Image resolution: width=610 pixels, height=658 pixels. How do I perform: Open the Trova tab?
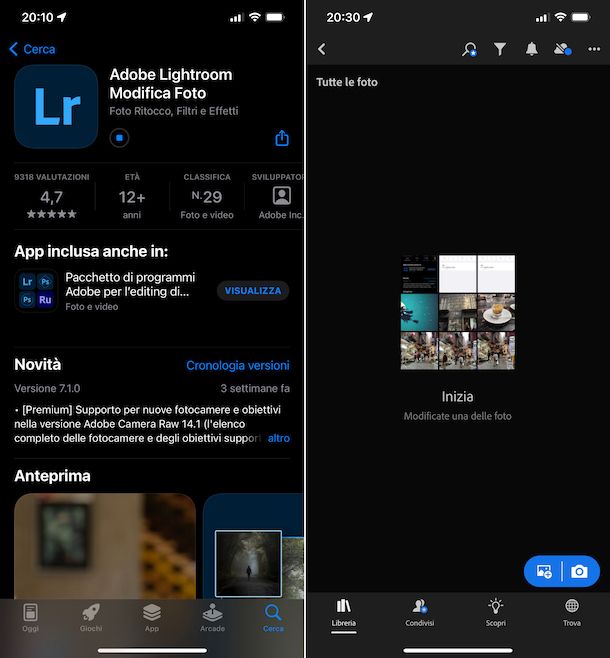click(572, 613)
